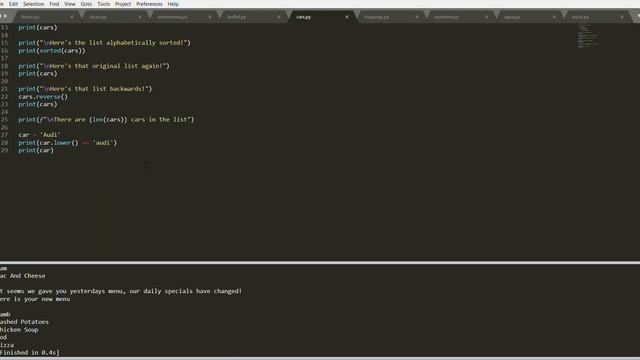
Task: Click the car = 'Audi' assignment line
Action: pyautogui.click(x=39, y=135)
